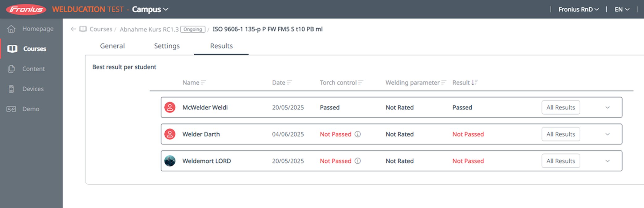The image size is (644, 208).
Task: Open Demo from the sidebar
Action: (x=31, y=109)
